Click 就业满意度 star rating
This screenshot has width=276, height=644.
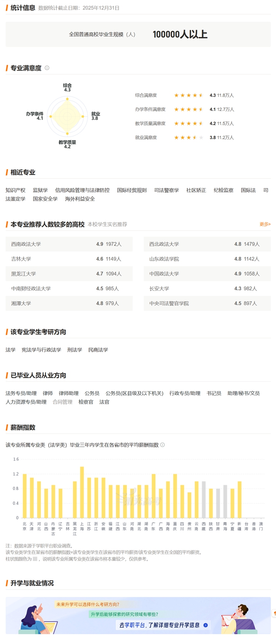[x=189, y=138]
